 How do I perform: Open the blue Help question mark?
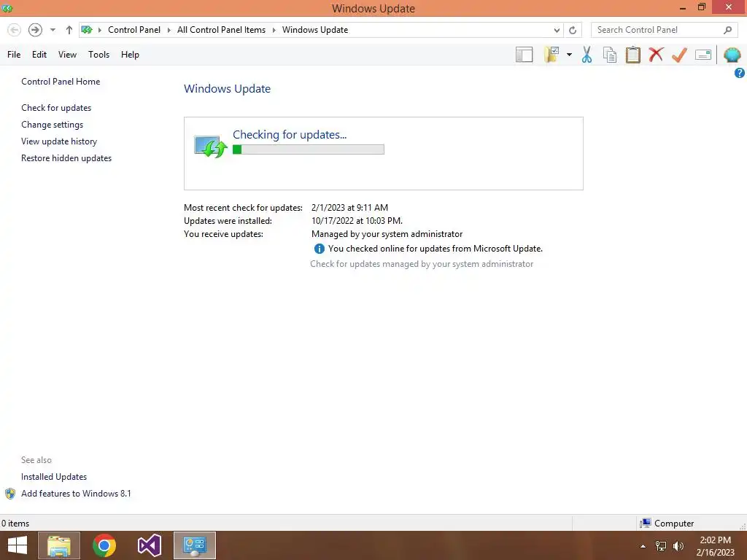(740, 73)
